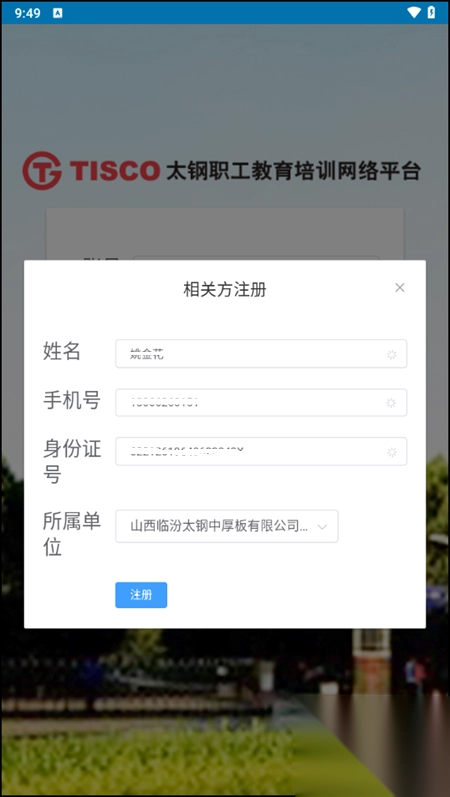This screenshot has width=450, height=797.
Task: Close the 相关方注册 dialog with the X
Action: [x=400, y=288]
